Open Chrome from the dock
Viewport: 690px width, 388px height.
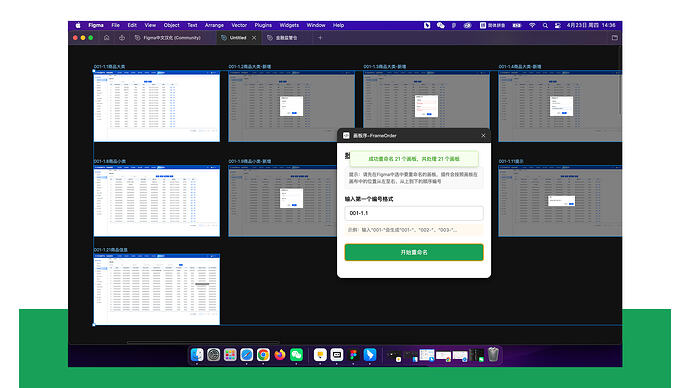point(263,355)
